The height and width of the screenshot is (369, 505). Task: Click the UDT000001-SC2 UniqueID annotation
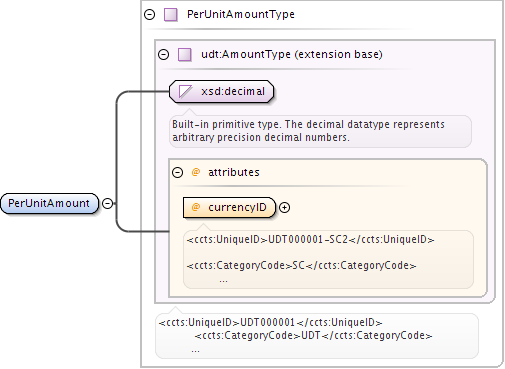[x=310, y=239]
